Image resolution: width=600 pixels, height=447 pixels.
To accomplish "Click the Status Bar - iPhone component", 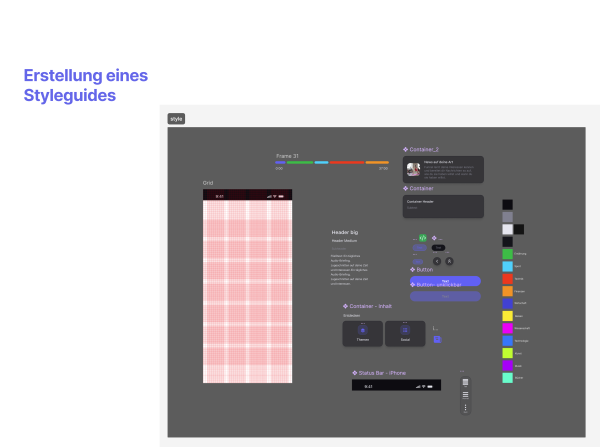I will coord(394,386).
